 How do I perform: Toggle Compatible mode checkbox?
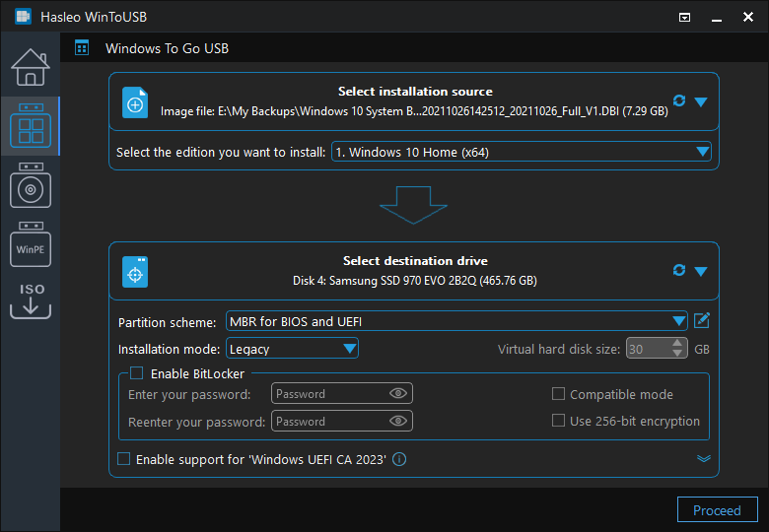pyautogui.click(x=558, y=394)
